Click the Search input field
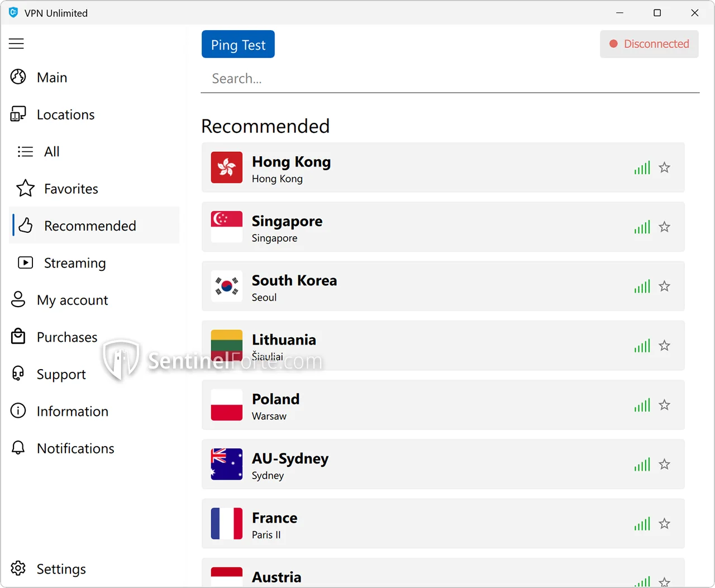This screenshot has height=588, width=715. 450,79
